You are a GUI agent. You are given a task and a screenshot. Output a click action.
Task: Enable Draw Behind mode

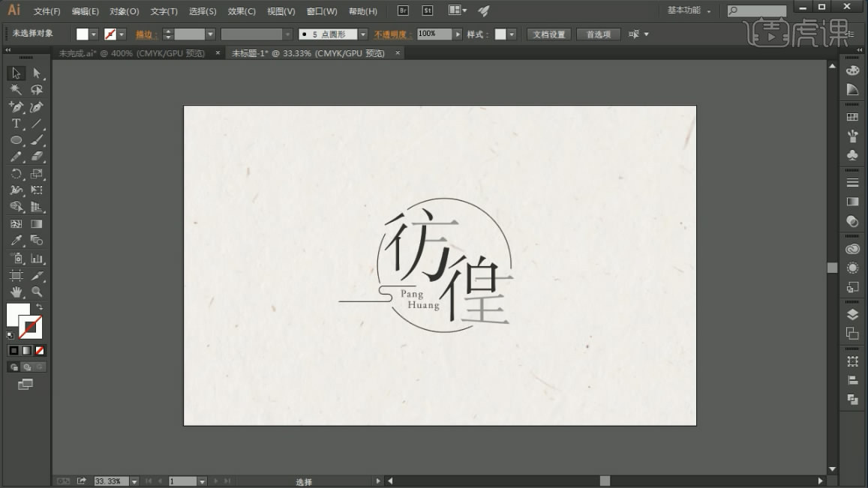[x=26, y=367]
